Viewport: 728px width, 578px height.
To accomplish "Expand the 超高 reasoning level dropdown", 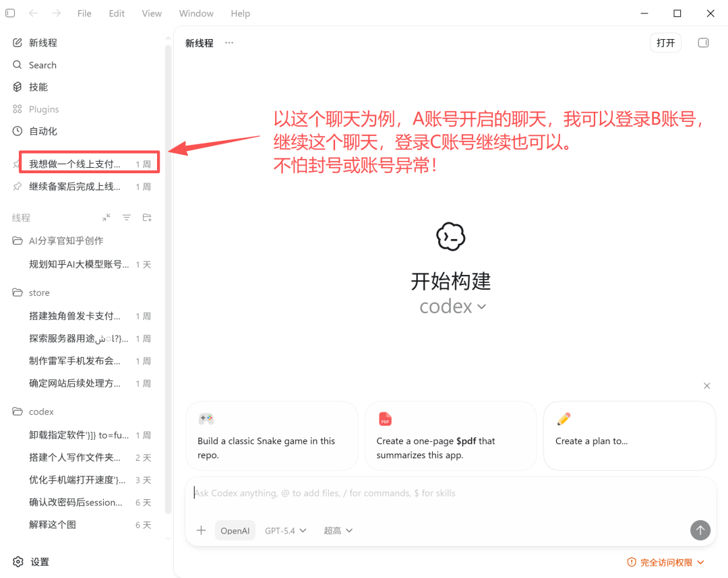I will (338, 531).
